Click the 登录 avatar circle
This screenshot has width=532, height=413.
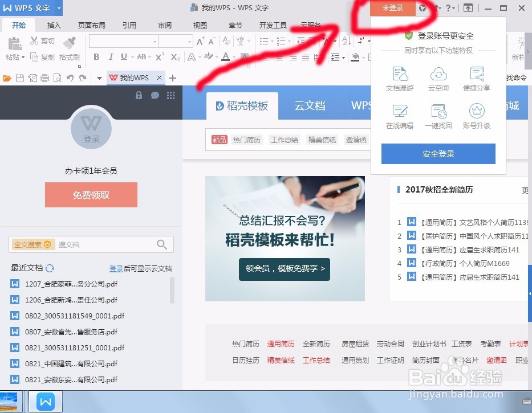coord(91,129)
